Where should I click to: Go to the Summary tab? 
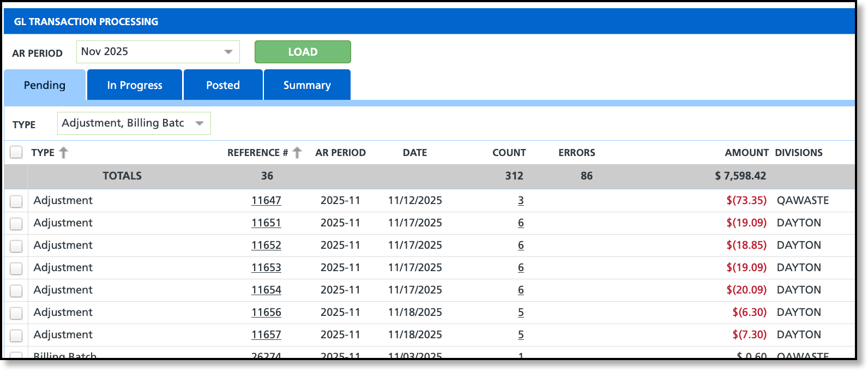[307, 85]
